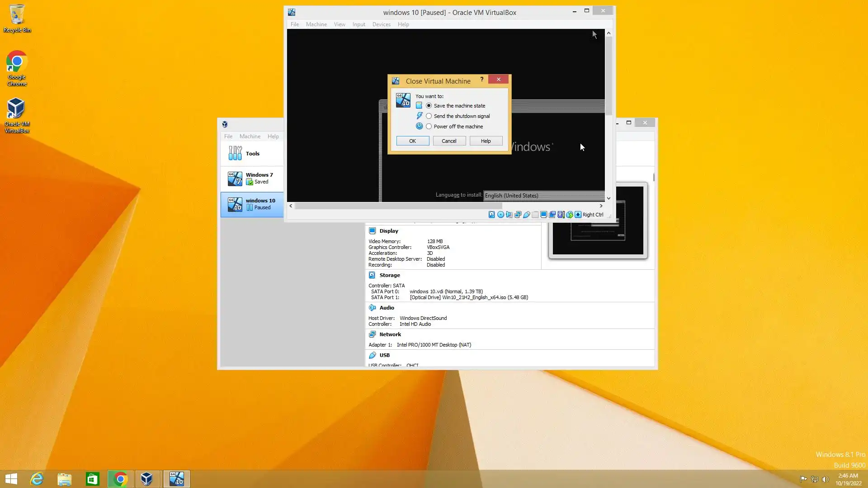Select Send the shutdown signal option
The width and height of the screenshot is (868, 488).
pyautogui.click(x=429, y=116)
